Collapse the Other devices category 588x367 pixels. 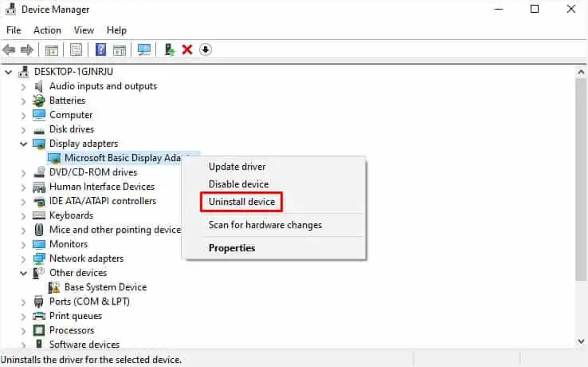pyautogui.click(x=23, y=273)
